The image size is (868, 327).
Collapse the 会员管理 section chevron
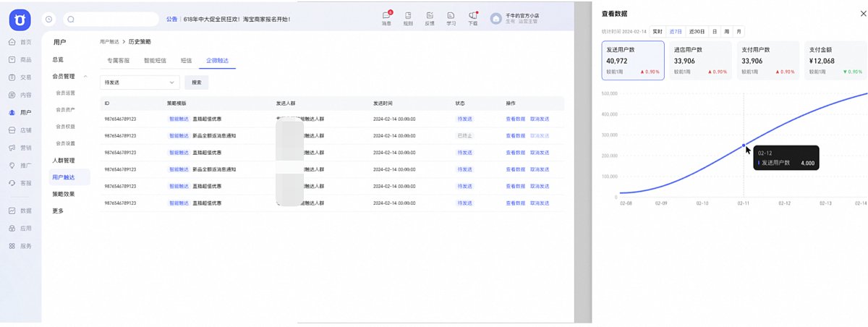tap(86, 76)
